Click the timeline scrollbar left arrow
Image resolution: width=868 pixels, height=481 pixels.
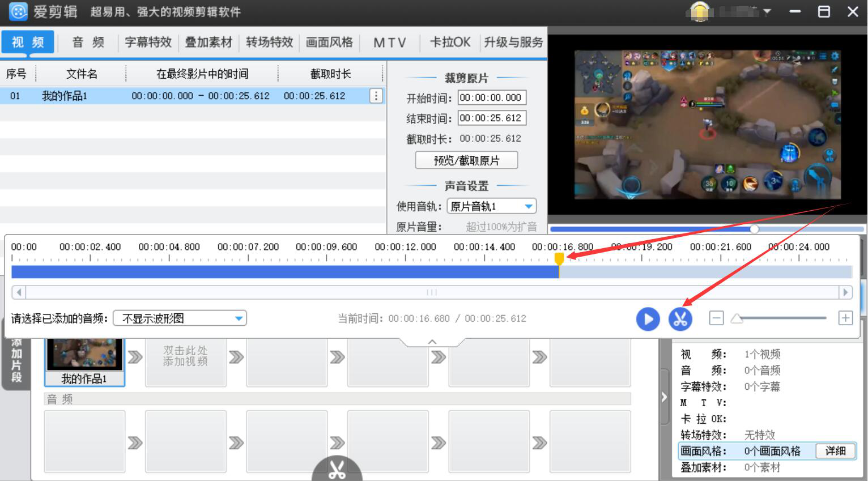[19, 292]
